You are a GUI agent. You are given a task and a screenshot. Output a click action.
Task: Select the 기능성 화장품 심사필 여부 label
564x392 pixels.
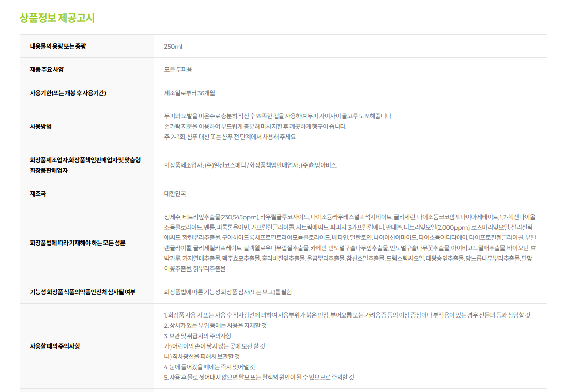point(83,292)
